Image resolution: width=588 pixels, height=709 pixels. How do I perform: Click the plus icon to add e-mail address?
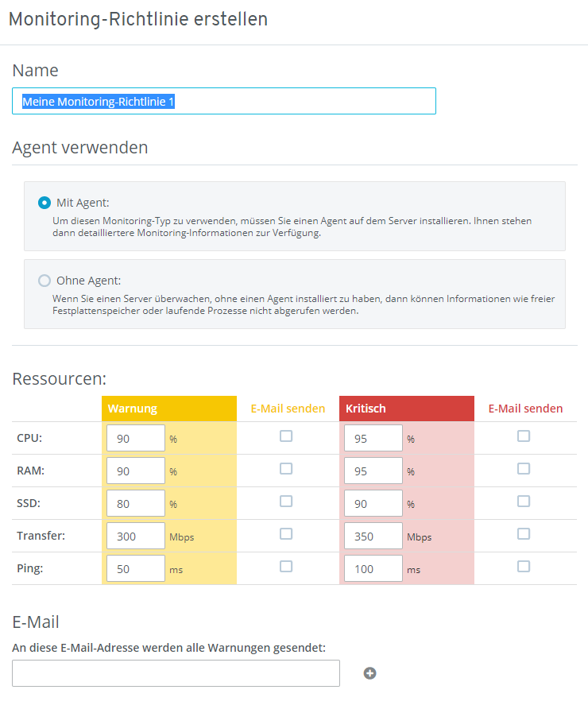click(x=369, y=673)
